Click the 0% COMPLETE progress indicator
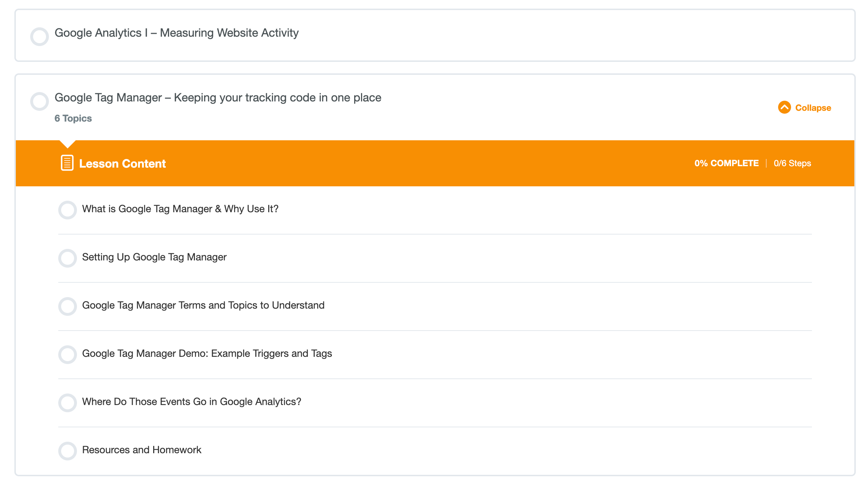This screenshot has width=868, height=482. (726, 163)
